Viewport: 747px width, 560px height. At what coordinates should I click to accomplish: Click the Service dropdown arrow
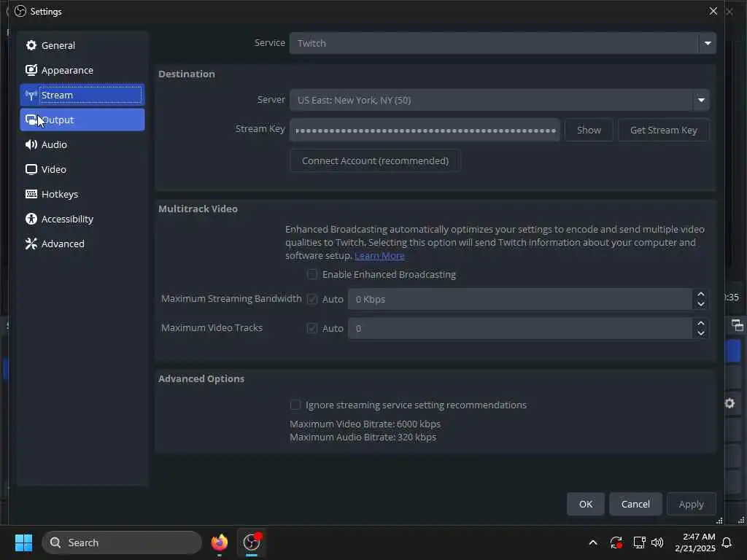coord(708,43)
